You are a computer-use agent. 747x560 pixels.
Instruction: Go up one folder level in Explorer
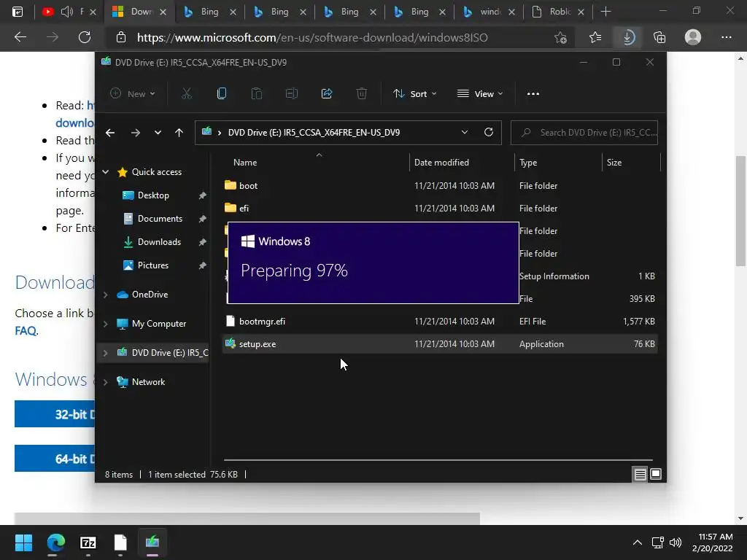[x=179, y=133]
